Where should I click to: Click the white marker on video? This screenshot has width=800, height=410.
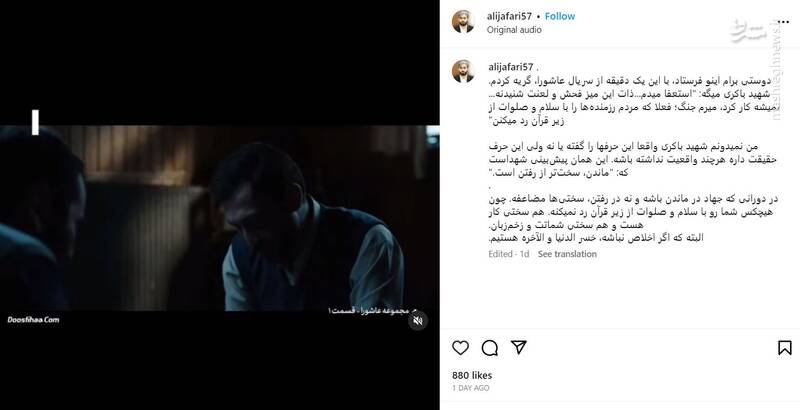[35, 122]
